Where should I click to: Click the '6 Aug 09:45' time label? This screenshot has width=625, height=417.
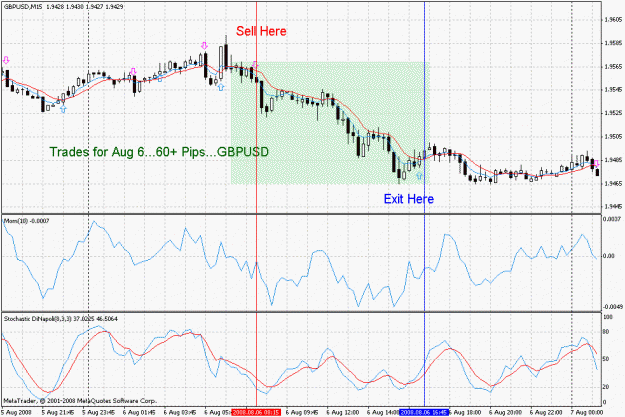pyautogui.click(x=302, y=412)
